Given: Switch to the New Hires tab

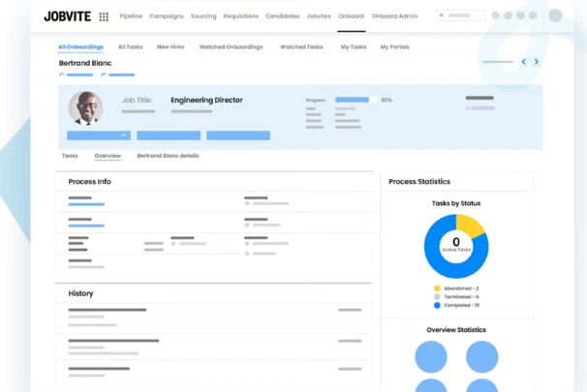Looking at the screenshot, I should point(170,46).
